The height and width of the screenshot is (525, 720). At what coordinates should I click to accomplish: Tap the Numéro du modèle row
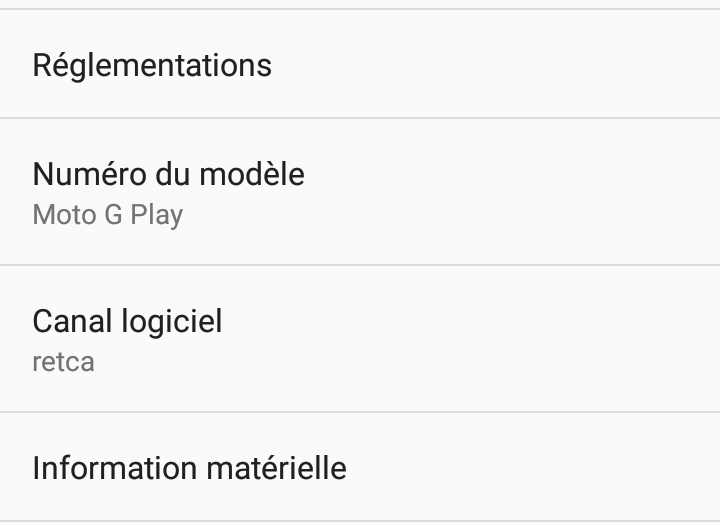pyautogui.click(x=360, y=192)
